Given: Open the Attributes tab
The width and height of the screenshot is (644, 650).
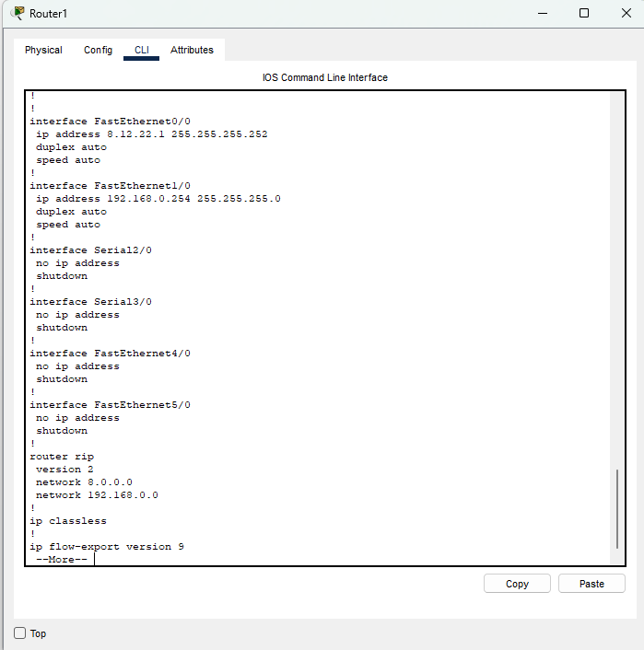Looking at the screenshot, I should (x=192, y=50).
